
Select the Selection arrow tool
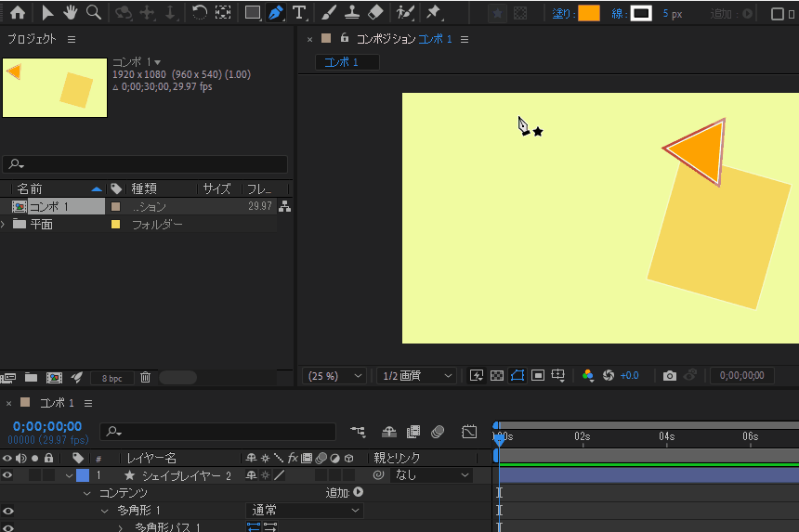coord(47,13)
